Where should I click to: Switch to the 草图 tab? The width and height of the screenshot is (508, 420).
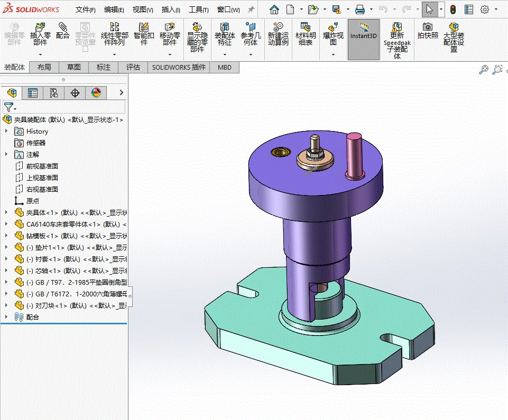tap(73, 67)
